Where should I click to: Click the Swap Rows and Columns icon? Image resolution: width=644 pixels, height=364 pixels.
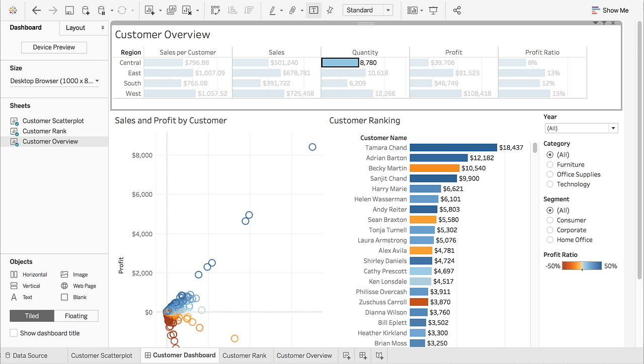[215, 10]
